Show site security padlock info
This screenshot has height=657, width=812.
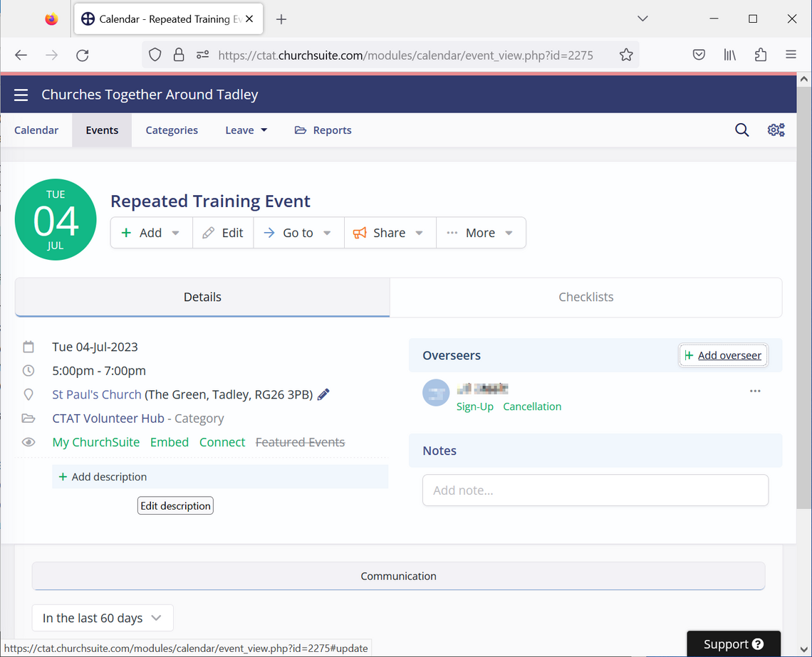[179, 55]
